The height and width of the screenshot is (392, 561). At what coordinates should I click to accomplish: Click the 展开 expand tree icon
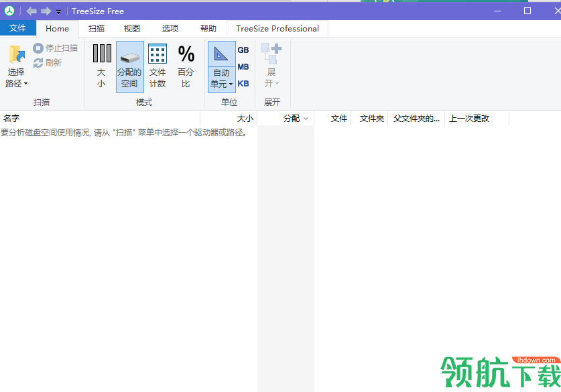(x=271, y=54)
